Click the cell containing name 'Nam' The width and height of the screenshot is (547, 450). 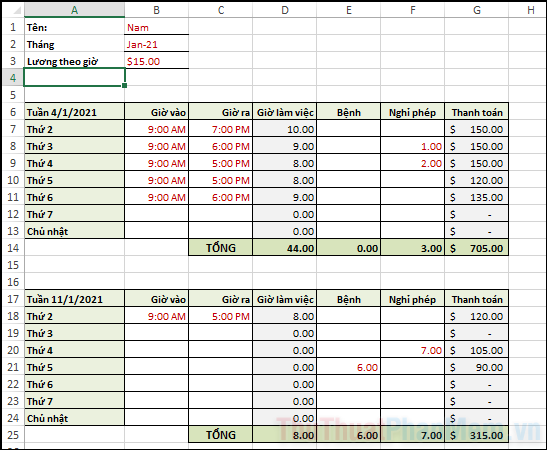tap(157, 27)
